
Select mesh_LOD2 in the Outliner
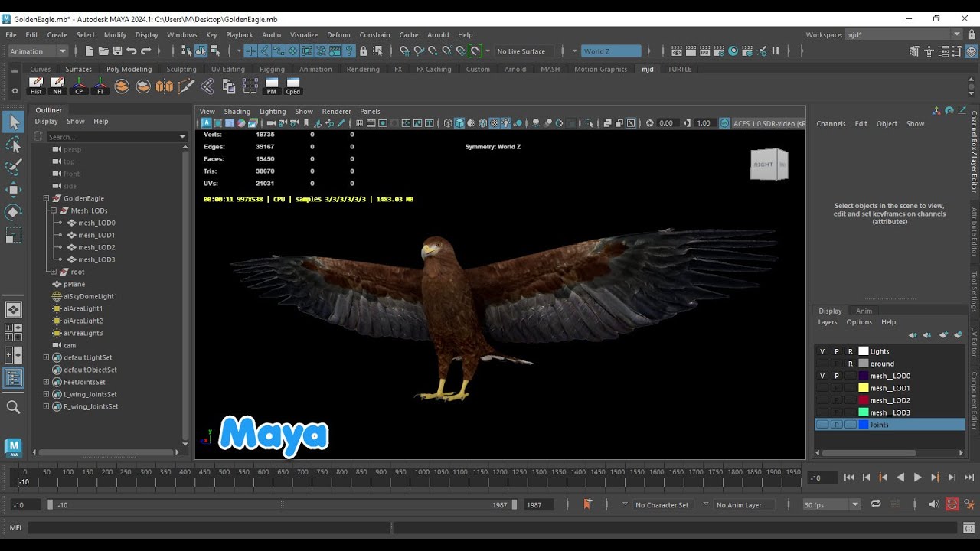(96, 247)
